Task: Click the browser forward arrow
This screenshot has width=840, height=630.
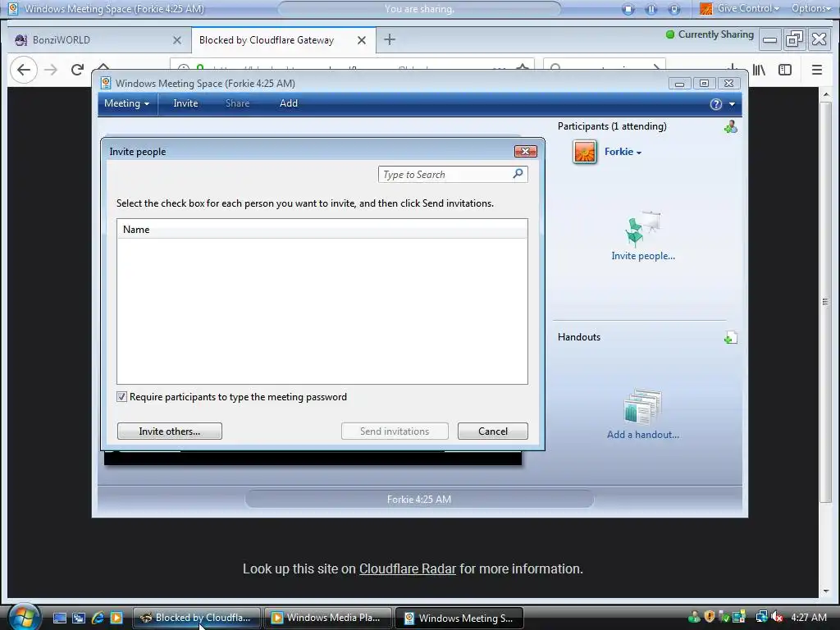Action: coord(51,70)
